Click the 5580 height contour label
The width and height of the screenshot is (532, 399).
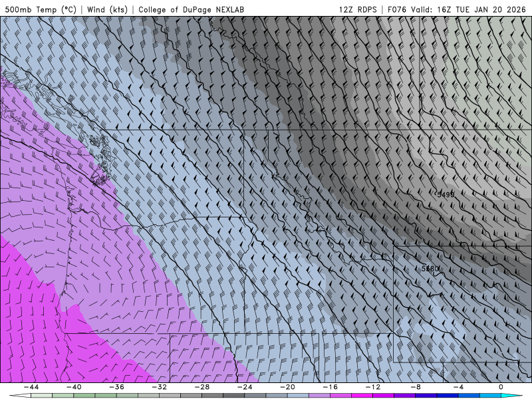coord(430,269)
